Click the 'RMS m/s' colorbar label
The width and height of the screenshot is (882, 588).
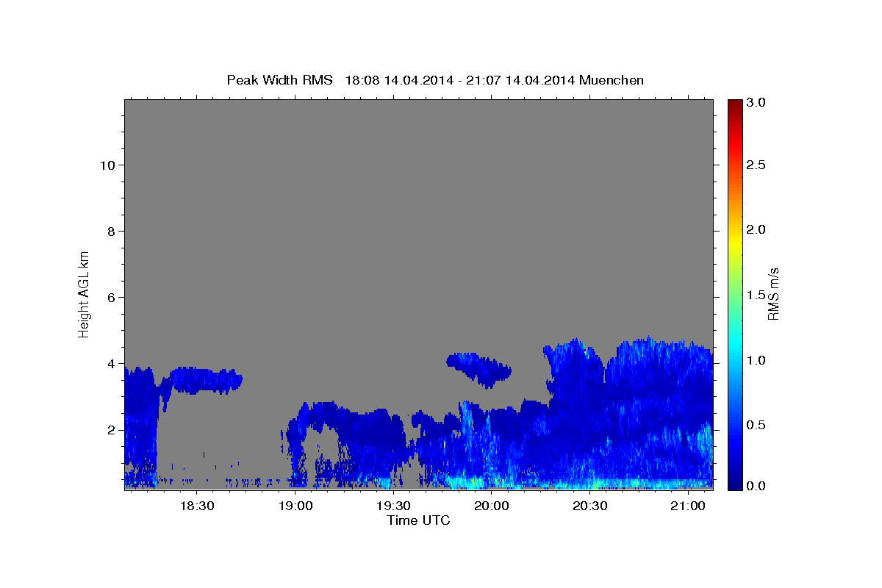773,293
